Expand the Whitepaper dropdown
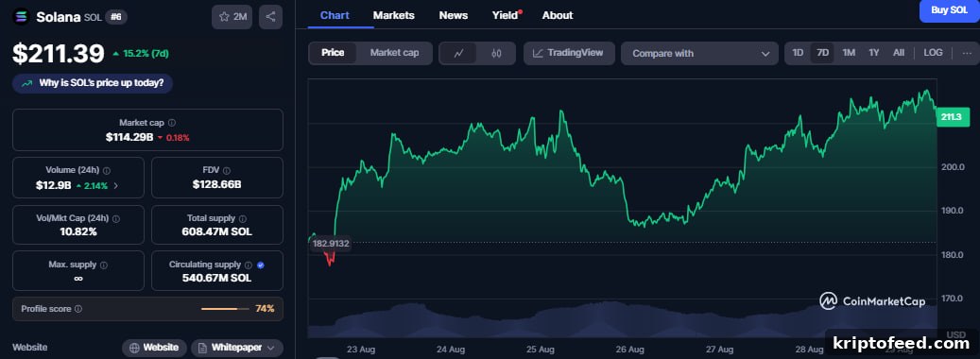 [270, 347]
